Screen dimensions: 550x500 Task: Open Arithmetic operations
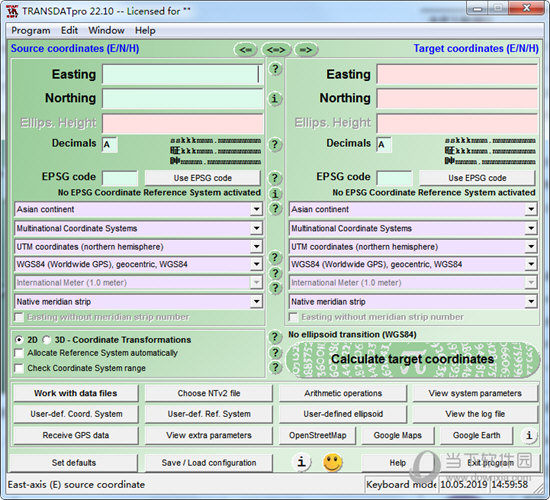coord(343,393)
